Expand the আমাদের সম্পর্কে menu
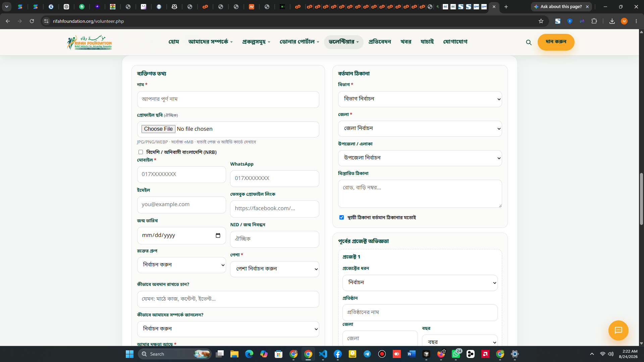Image resolution: width=644 pixels, height=362 pixels. point(210,42)
